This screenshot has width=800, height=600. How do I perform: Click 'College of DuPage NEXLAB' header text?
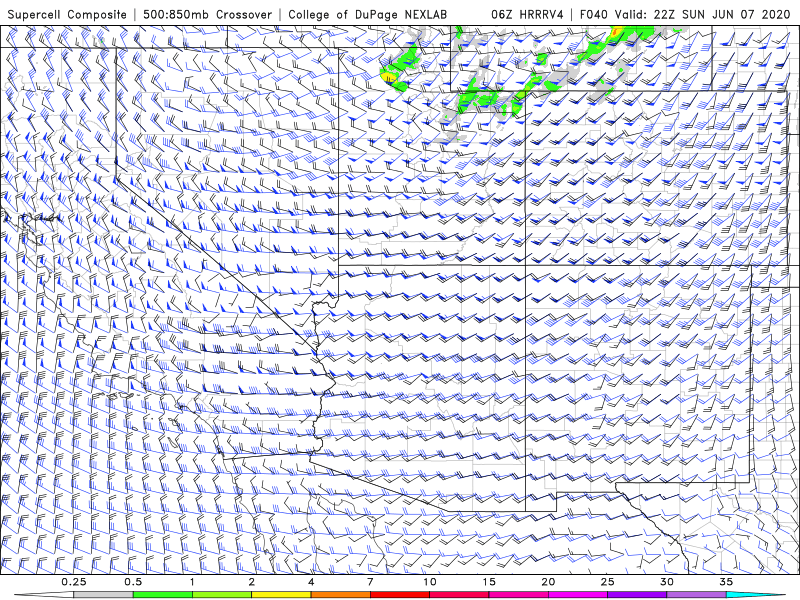coord(367,14)
